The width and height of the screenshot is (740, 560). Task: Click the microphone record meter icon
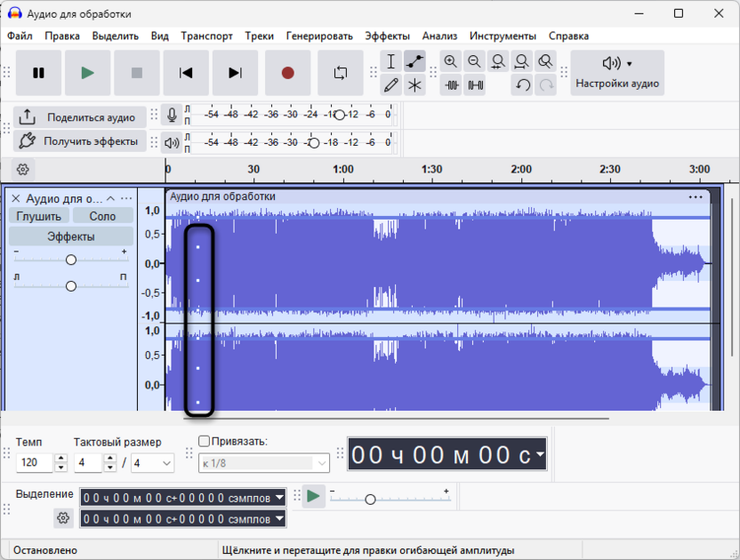pos(172,115)
